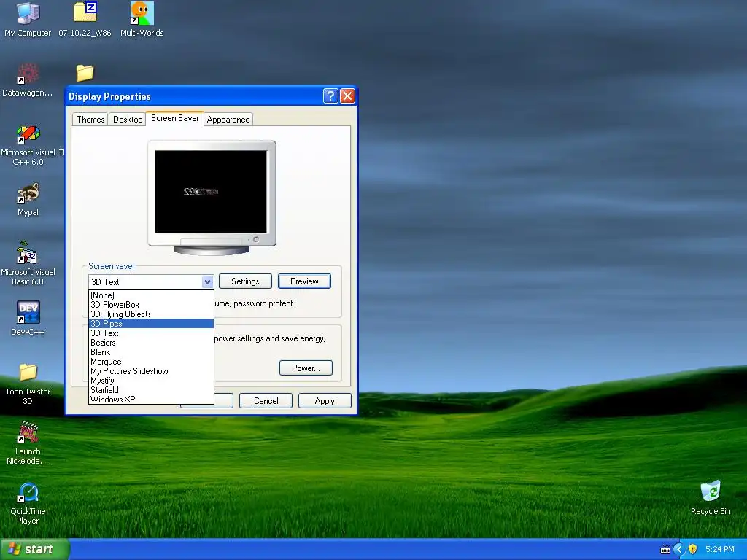Open the security shield tray icon
Viewport: 747px width, 560px height.
click(x=693, y=549)
